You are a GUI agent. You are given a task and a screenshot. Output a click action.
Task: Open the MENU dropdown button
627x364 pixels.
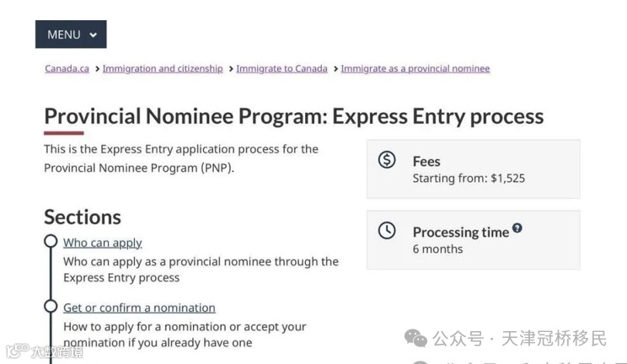point(71,35)
